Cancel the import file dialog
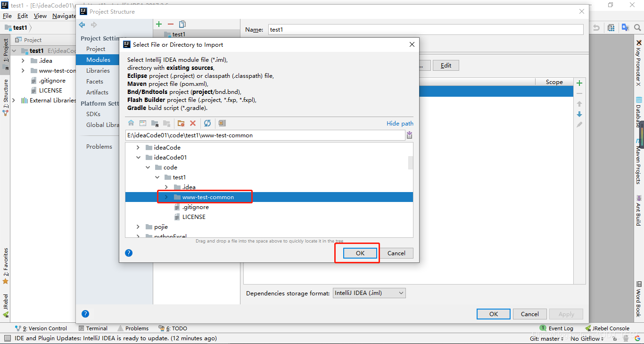This screenshot has height=344, width=644. pos(396,253)
